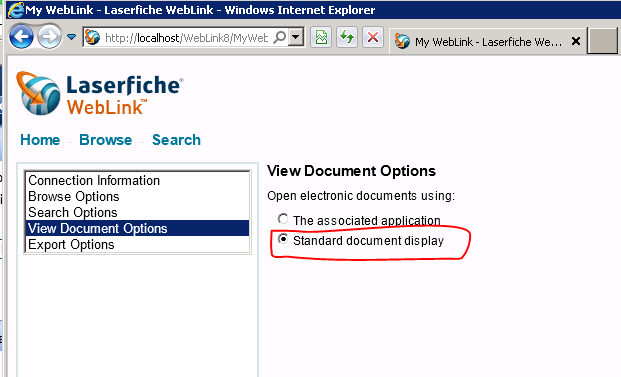Choose Standard document display radio button
The width and height of the screenshot is (621, 377).
point(283,239)
